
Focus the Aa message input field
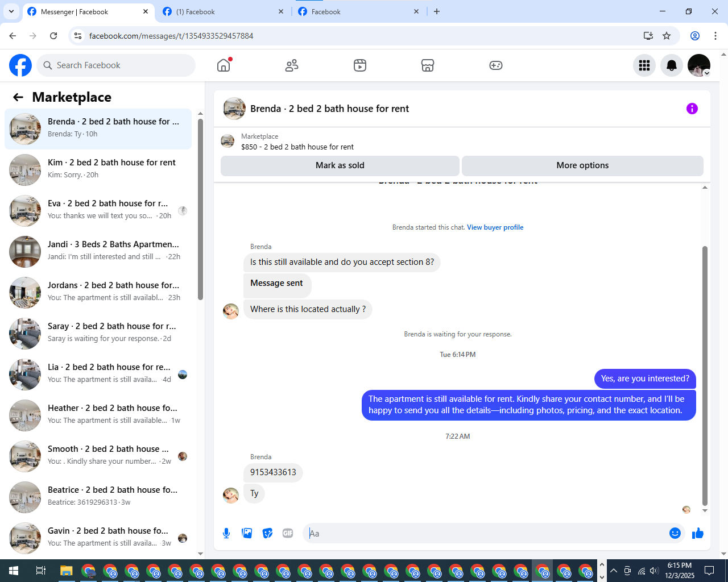point(486,533)
